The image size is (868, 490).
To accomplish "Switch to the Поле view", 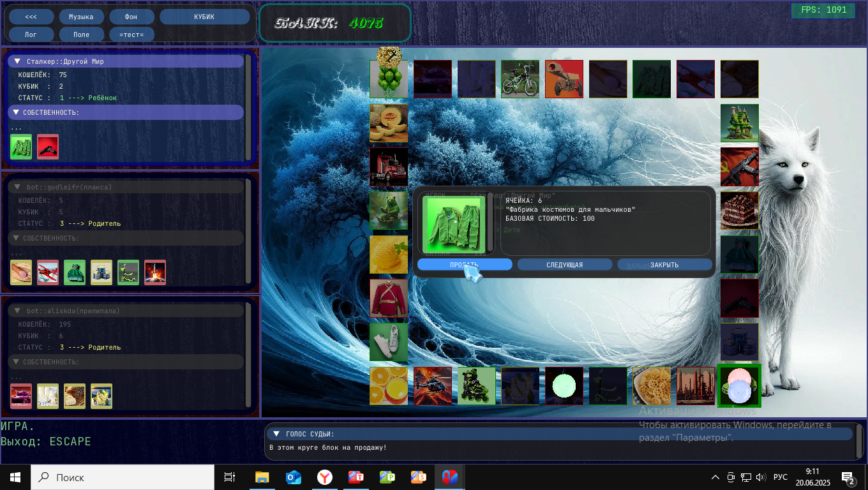I will (x=82, y=34).
